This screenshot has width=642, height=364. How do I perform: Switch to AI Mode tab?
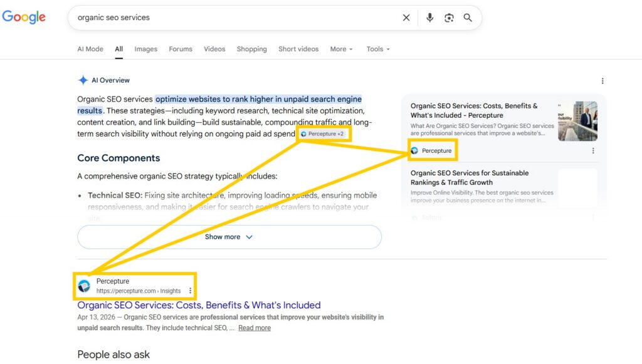90,49
